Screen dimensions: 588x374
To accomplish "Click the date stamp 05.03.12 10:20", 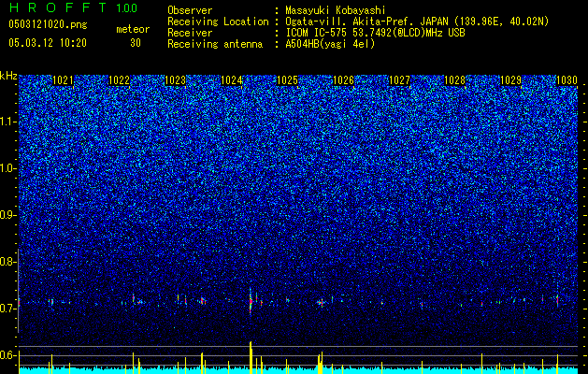I will click(48, 43).
